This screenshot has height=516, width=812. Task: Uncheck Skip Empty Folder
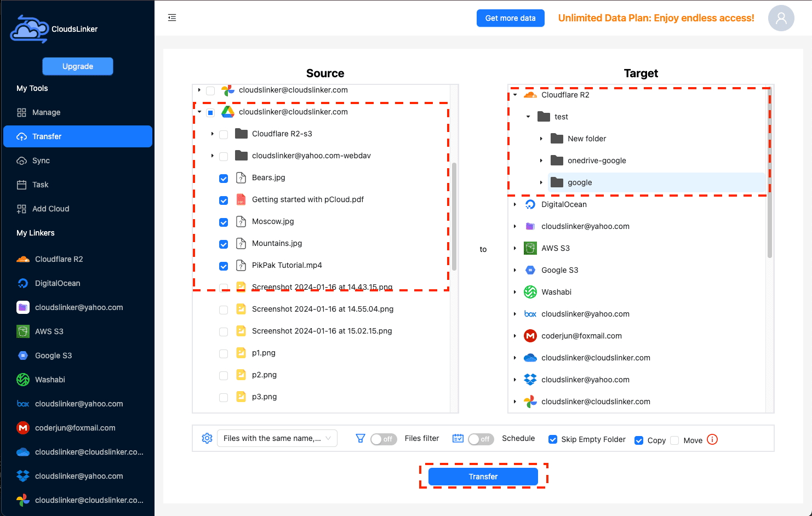pos(553,439)
